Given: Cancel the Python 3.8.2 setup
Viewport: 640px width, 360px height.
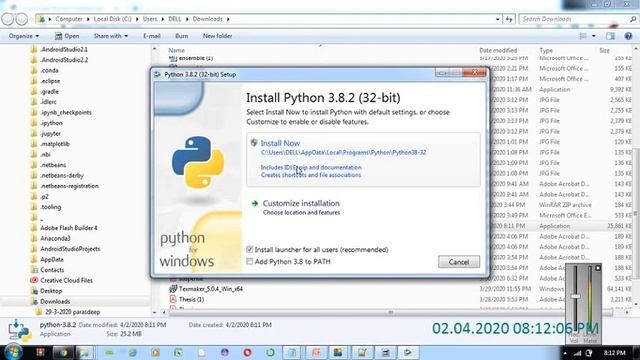Looking at the screenshot, I should [x=459, y=262].
